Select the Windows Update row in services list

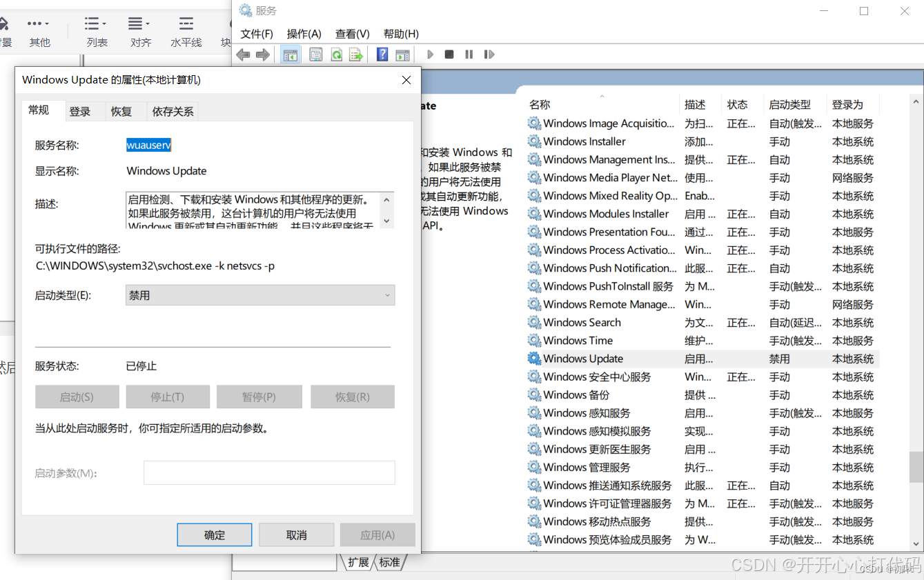[702, 359]
